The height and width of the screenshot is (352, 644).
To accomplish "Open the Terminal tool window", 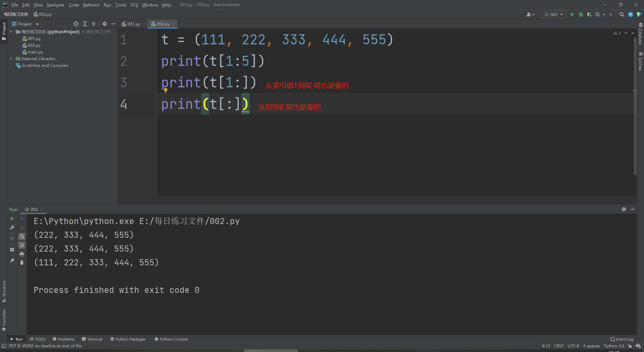I will (92, 339).
